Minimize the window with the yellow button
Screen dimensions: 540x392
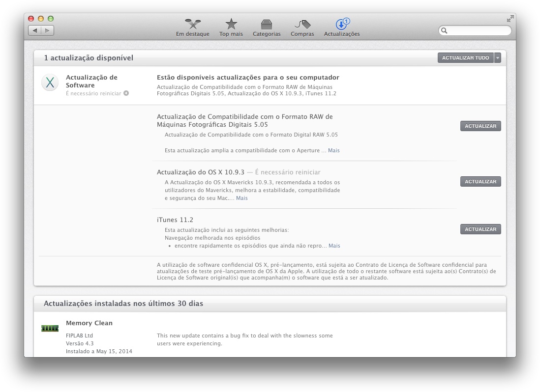tap(41, 19)
